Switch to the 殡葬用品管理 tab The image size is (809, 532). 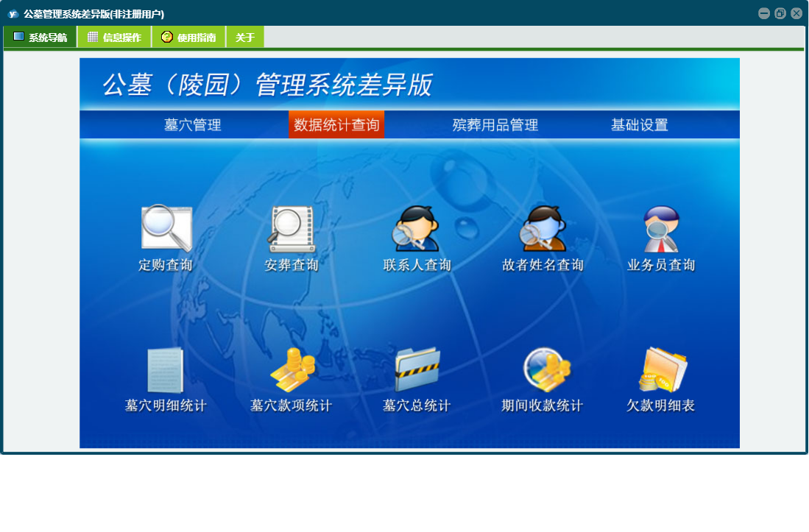coord(495,125)
